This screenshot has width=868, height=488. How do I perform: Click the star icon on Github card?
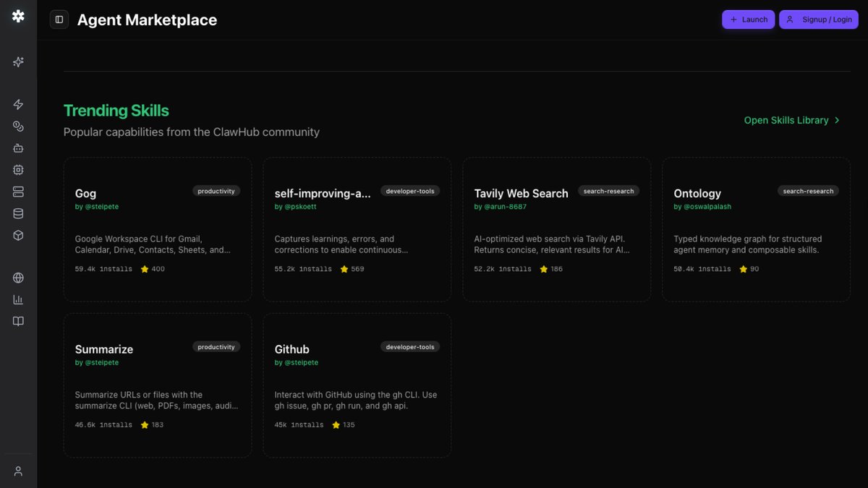336,425
